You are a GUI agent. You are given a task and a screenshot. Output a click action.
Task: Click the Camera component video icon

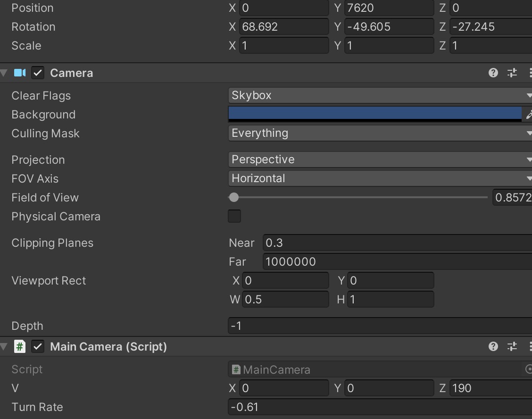tap(20, 73)
